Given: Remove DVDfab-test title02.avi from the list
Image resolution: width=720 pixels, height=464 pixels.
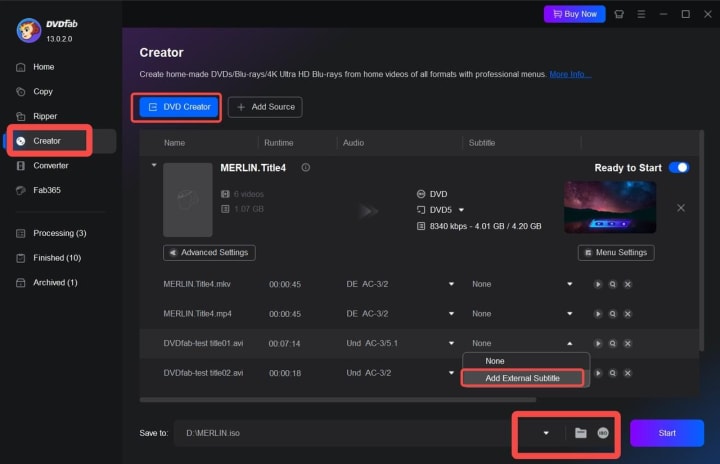Looking at the screenshot, I should tap(628, 373).
